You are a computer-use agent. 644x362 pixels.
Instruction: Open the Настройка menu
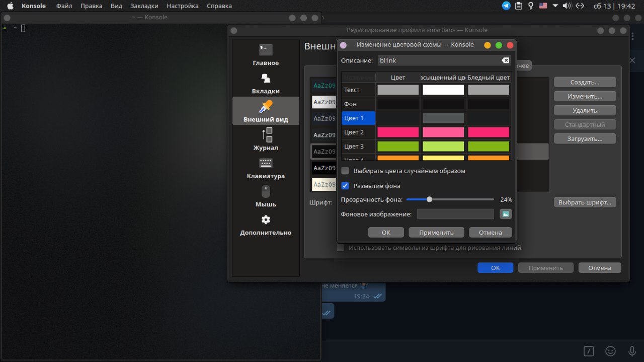point(182,6)
